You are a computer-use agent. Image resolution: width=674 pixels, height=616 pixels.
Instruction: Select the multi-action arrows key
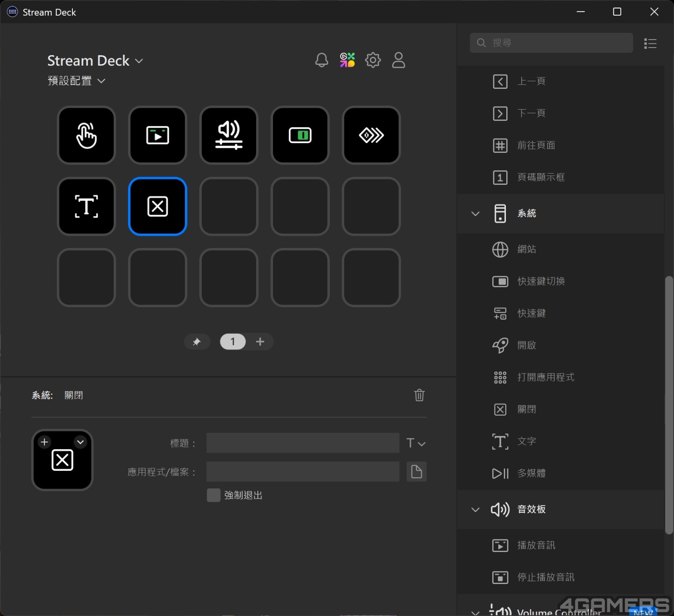click(371, 135)
